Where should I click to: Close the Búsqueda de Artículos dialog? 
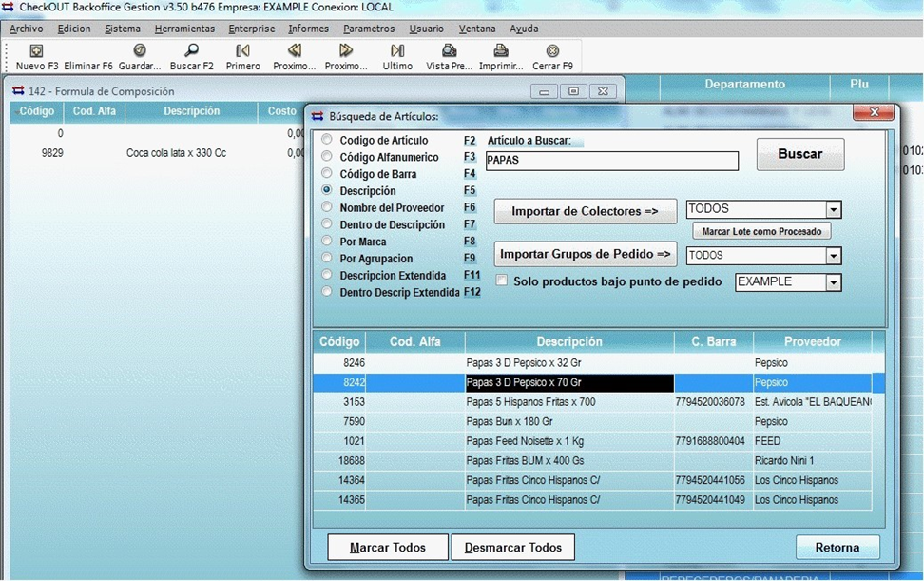point(874,112)
